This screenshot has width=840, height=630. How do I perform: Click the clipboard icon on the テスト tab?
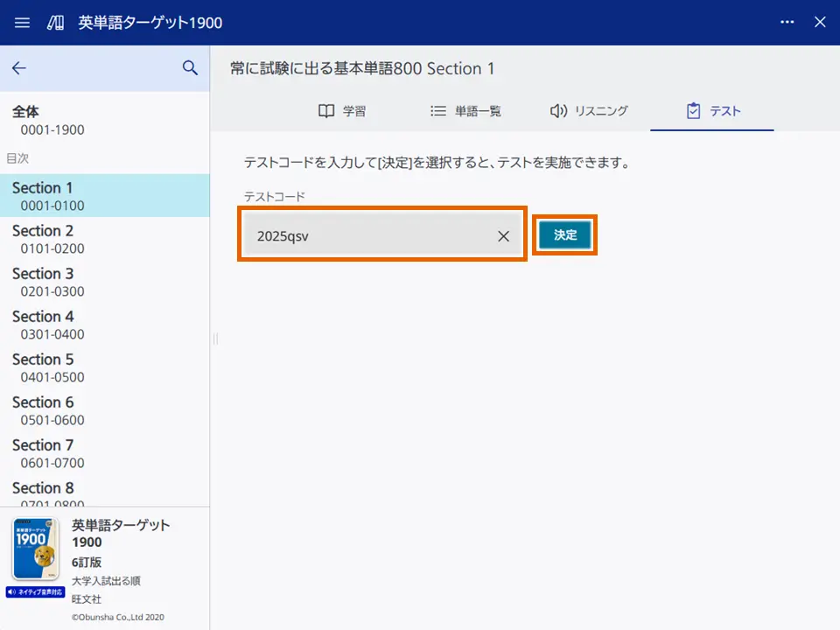point(694,110)
